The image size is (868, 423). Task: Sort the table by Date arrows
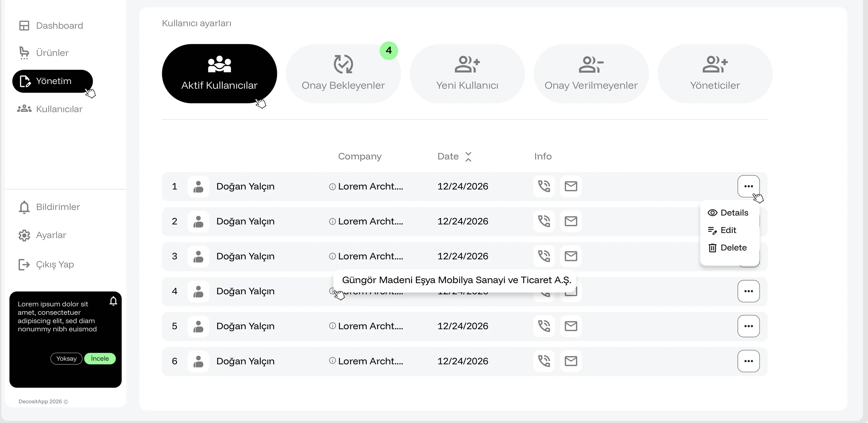(x=468, y=156)
